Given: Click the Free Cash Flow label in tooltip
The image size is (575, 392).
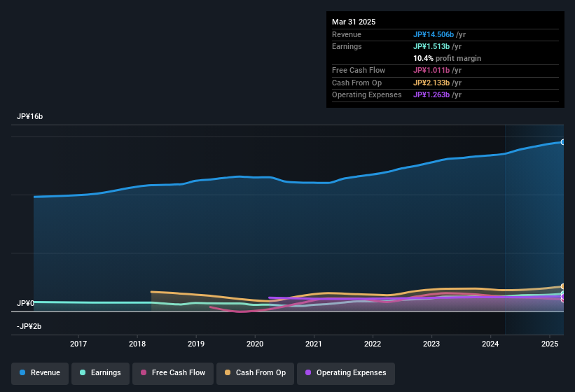Looking at the screenshot, I should pyautogui.click(x=359, y=70).
